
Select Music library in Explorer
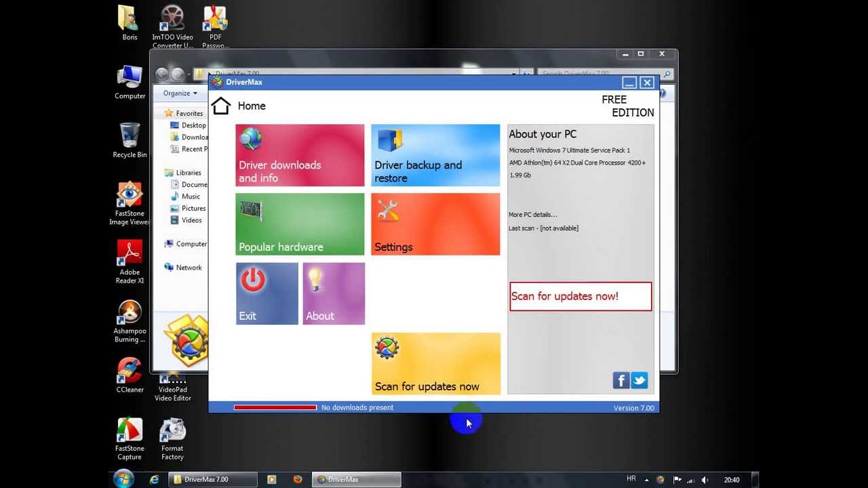pos(185,197)
